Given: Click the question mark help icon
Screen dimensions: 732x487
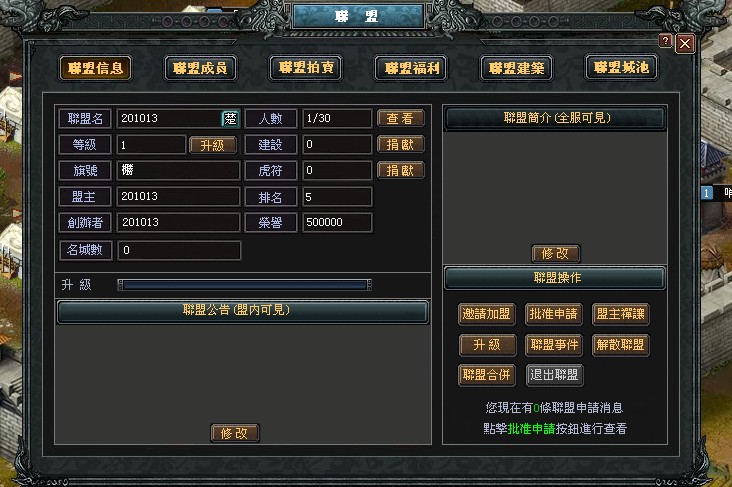Looking at the screenshot, I should pyautogui.click(x=665, y=41).
